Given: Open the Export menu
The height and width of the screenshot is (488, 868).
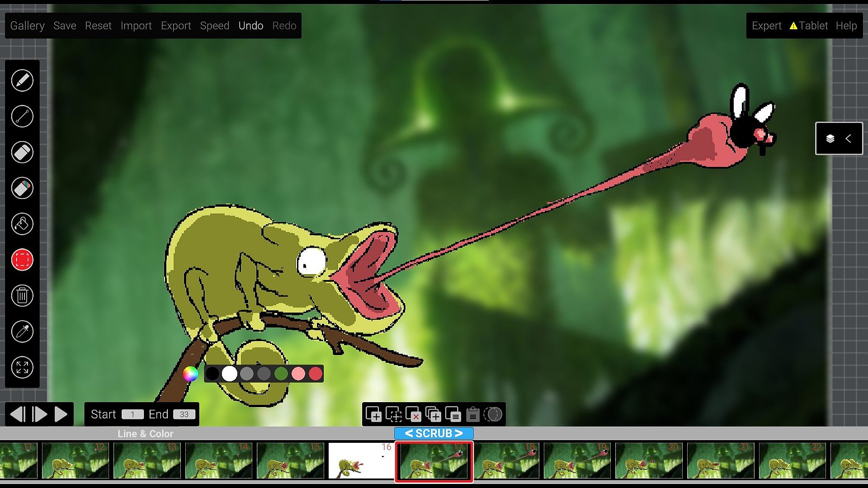Looking at the screenshot, I should click(176, 26).
